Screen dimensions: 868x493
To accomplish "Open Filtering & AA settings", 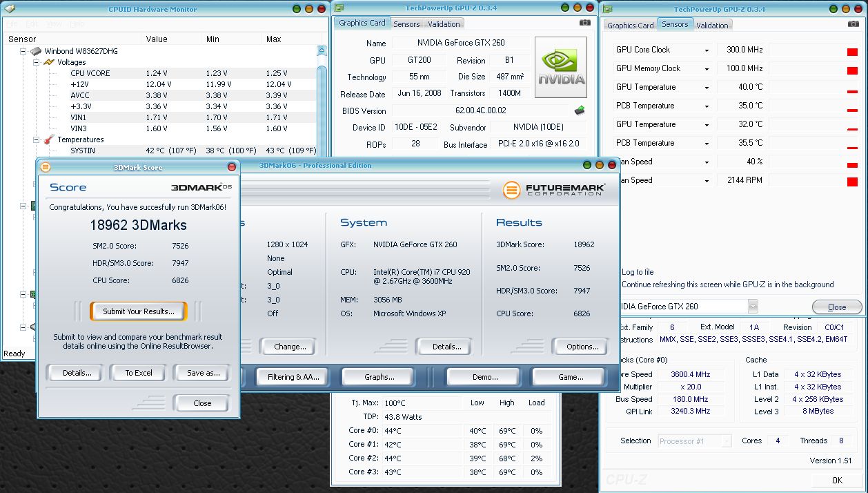I will [x=293, y=377].
